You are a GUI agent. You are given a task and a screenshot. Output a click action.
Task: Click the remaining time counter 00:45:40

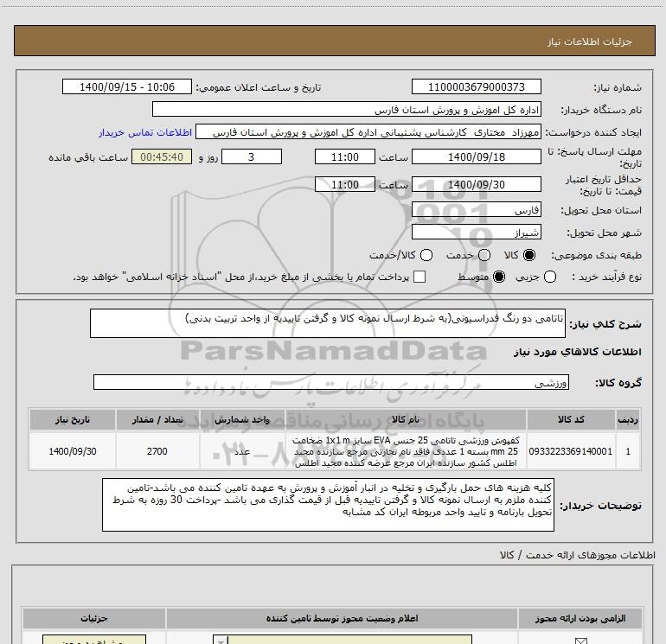pos(162,156)
